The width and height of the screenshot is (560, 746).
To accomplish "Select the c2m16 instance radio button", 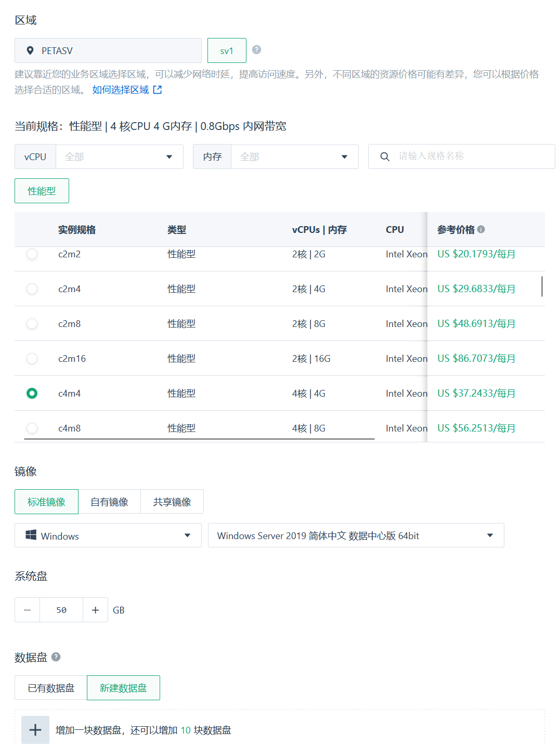I will 32,358.
